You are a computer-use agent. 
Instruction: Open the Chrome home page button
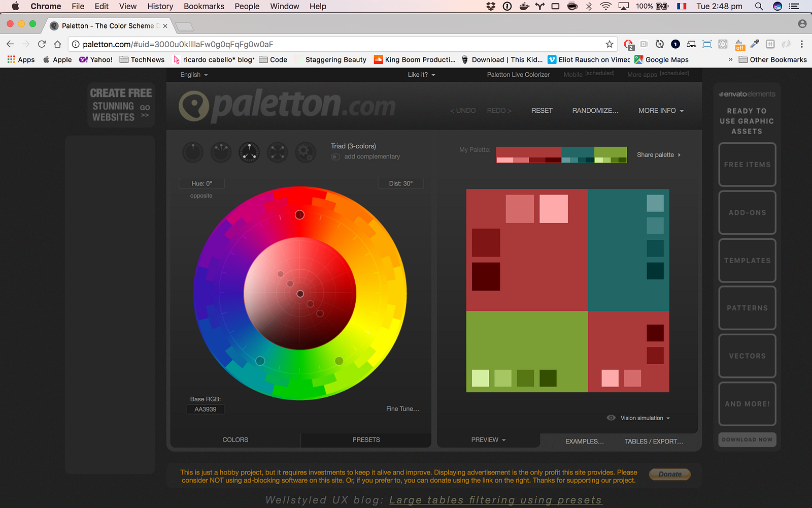[x=57, y=44]
